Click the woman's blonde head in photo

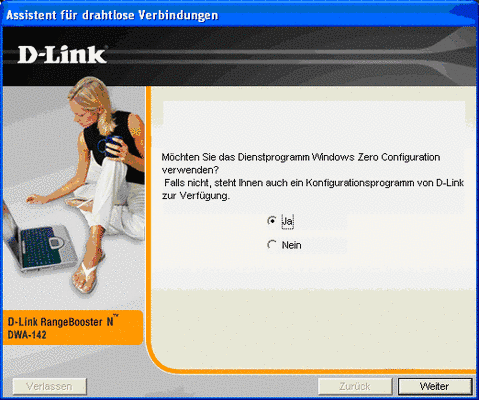click(x=89, y=100)
